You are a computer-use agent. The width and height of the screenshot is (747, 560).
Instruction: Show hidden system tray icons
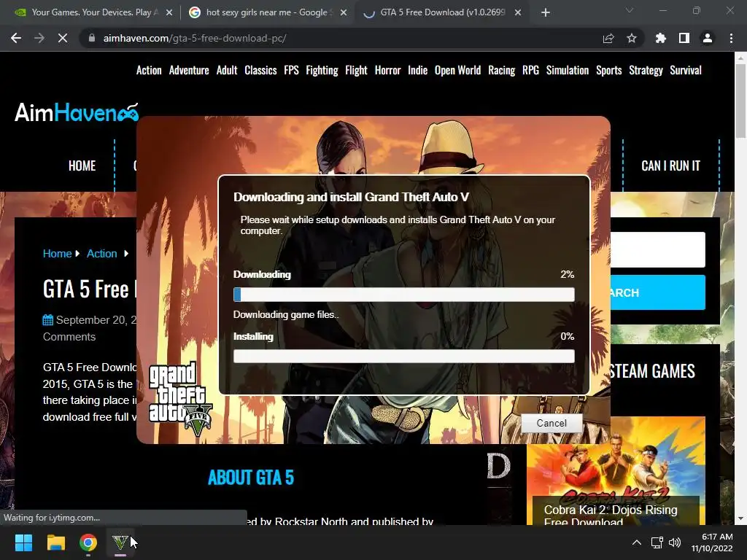click(636, 542)
